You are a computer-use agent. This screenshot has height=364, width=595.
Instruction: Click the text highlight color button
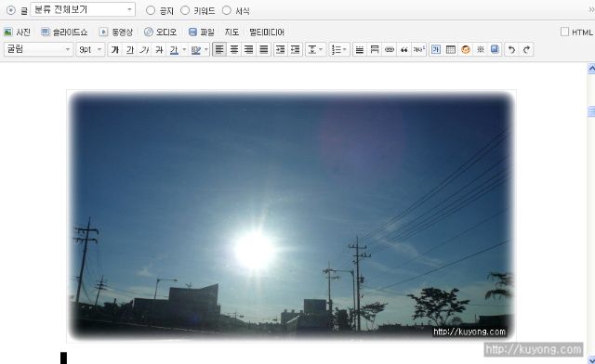(x=196, y=49)
